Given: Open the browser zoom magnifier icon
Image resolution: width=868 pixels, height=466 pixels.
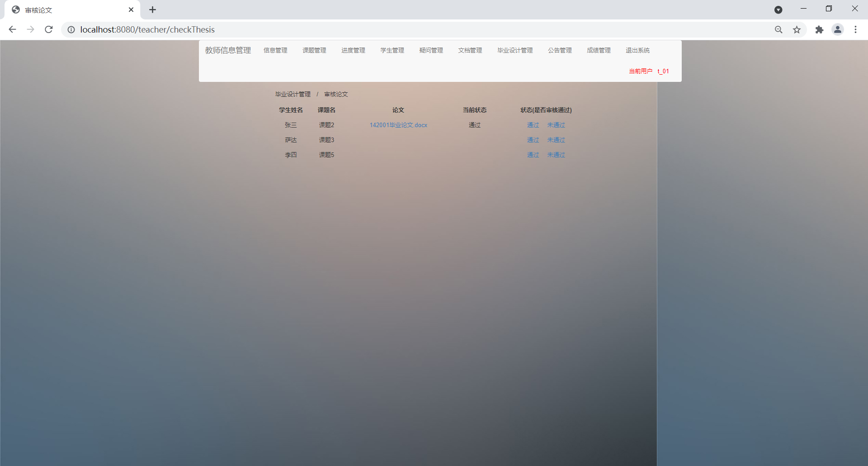Looking at the screenshot, I should click(778, 29).
